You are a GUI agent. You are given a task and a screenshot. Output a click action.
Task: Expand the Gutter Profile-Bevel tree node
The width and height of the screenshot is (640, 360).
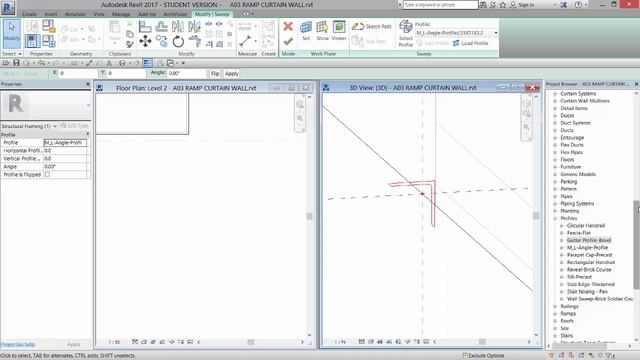tap(562, 240)
